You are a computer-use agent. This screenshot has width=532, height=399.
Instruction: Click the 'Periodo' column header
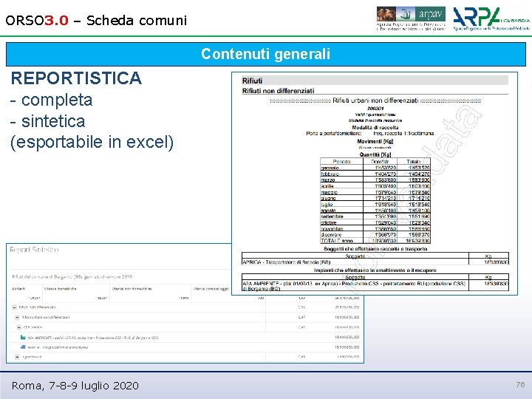coord(341,162)
